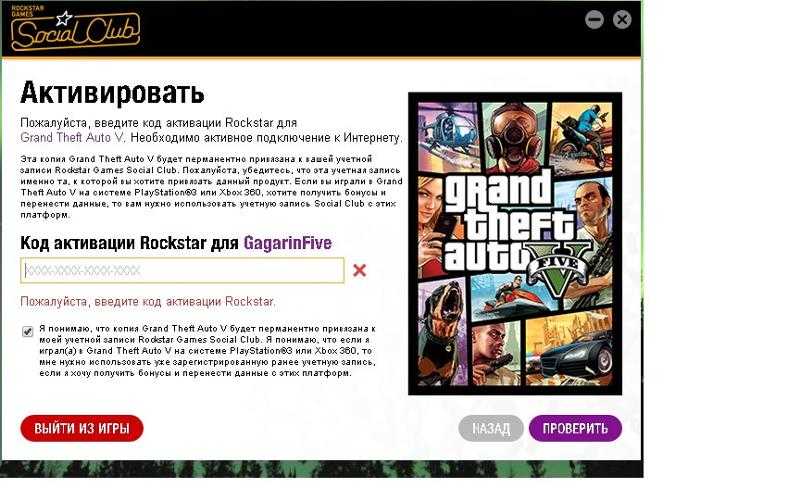Click the Rockstar Social Club logo
The image size is (800, 500).
(x=75, y=29)
